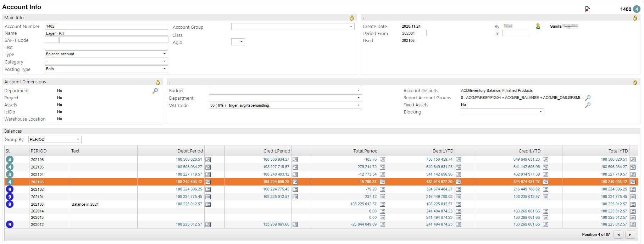Open the Blocking dropdown
Image resolution: width=644 pixels, height=244 pixels.
(540, 112)
